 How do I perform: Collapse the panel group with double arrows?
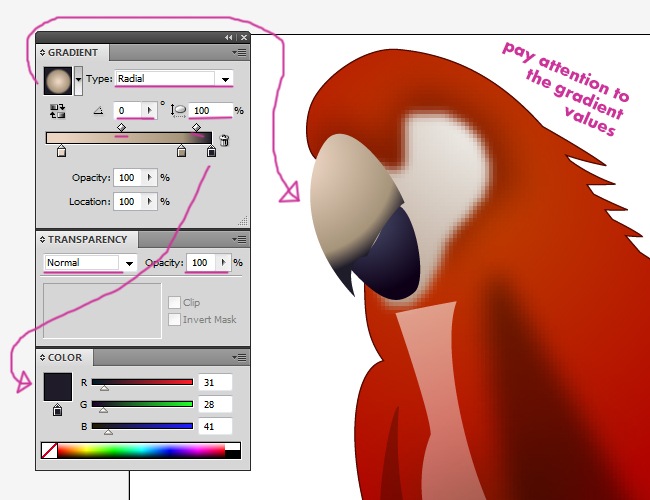(x=228, y=37)
